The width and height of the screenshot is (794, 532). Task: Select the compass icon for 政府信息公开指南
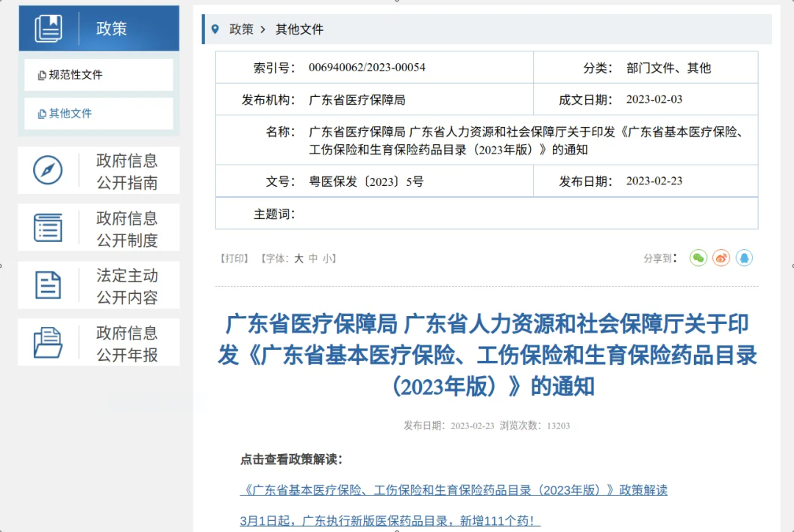(46, 170)
